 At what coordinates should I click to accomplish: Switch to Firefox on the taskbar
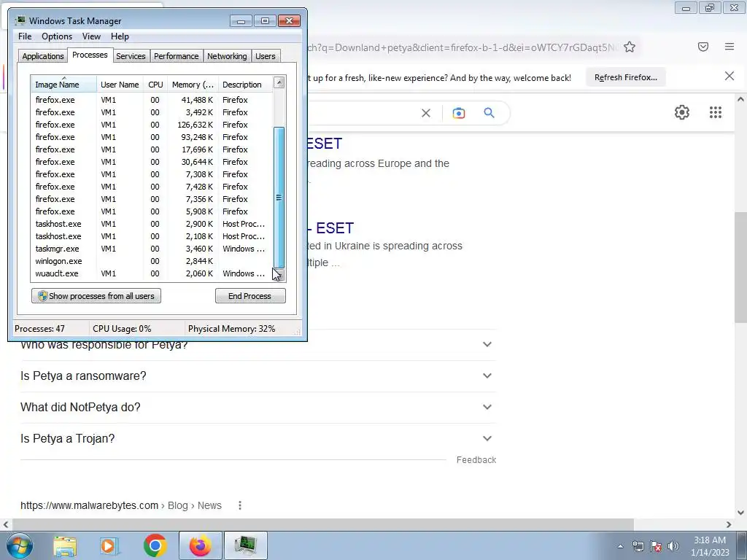tap(200, 545)
